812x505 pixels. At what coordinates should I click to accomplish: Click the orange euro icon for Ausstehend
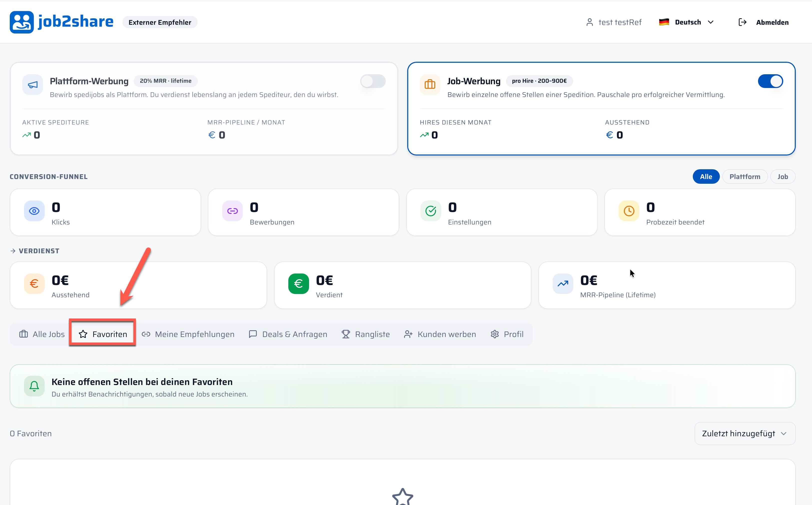pyautogui.click(x=34, y=283)
